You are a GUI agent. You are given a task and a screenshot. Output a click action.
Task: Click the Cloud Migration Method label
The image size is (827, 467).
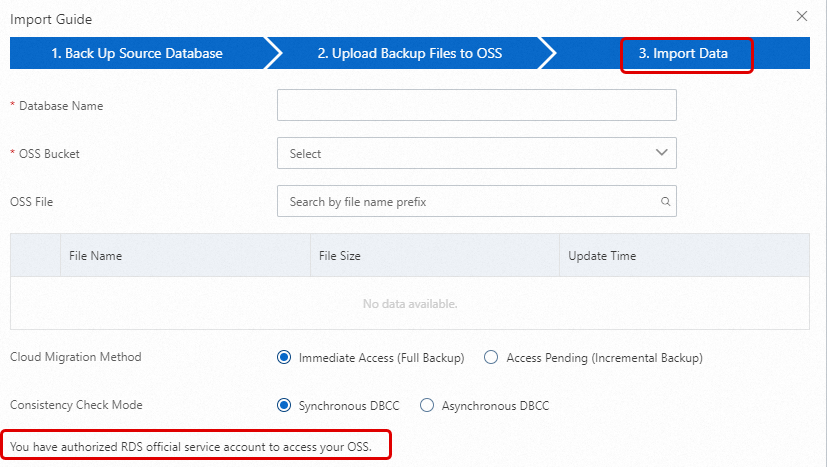pos(76,358)
